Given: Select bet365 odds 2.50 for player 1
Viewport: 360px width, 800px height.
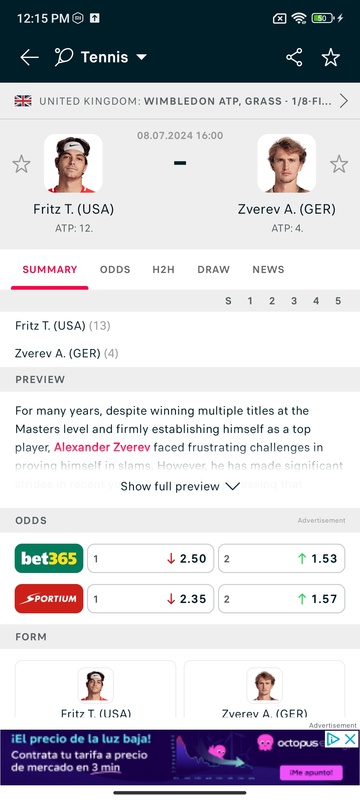Looking at the screenshot, I should pyautogui.click(x=150, y=558).
